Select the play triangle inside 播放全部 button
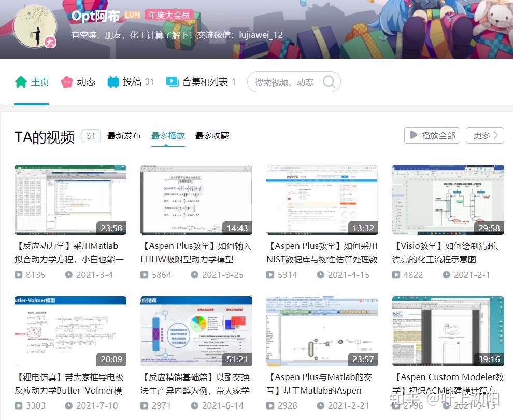The image size is (513, 420). 414,135
